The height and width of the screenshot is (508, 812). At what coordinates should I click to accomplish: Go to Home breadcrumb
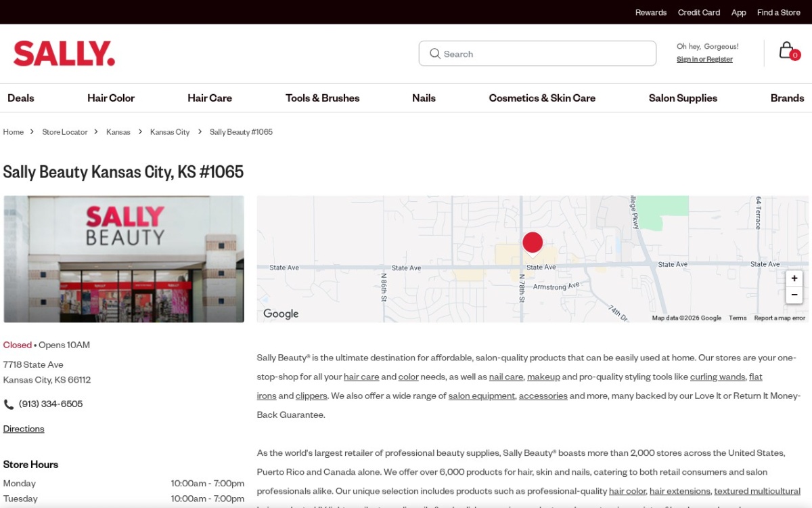click(x=14, y=132)
